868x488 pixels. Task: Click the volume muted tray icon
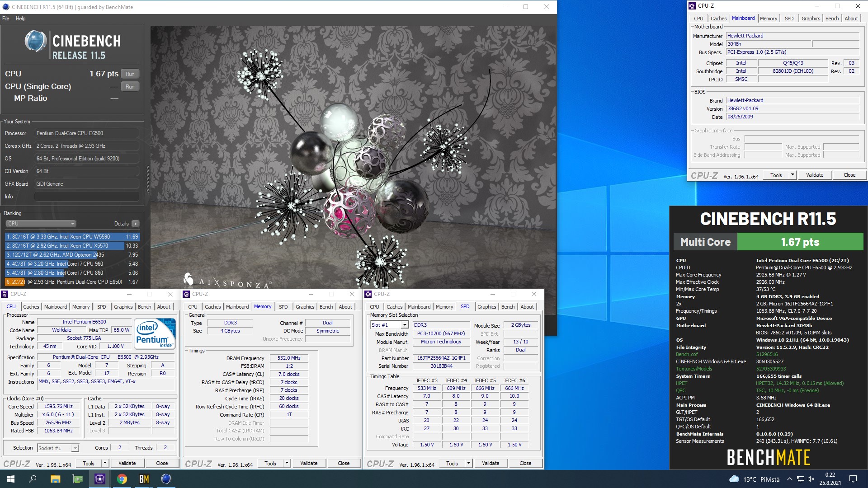811,479
